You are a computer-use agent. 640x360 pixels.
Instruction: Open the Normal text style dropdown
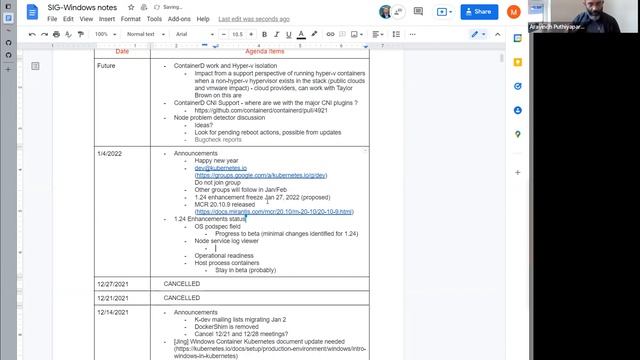click(145, 34)
